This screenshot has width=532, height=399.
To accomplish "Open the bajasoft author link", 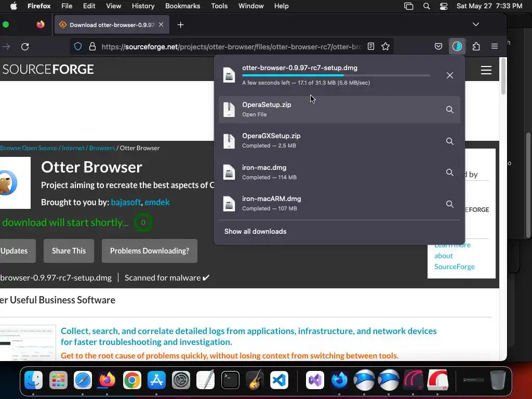I will tap(126, 202).
